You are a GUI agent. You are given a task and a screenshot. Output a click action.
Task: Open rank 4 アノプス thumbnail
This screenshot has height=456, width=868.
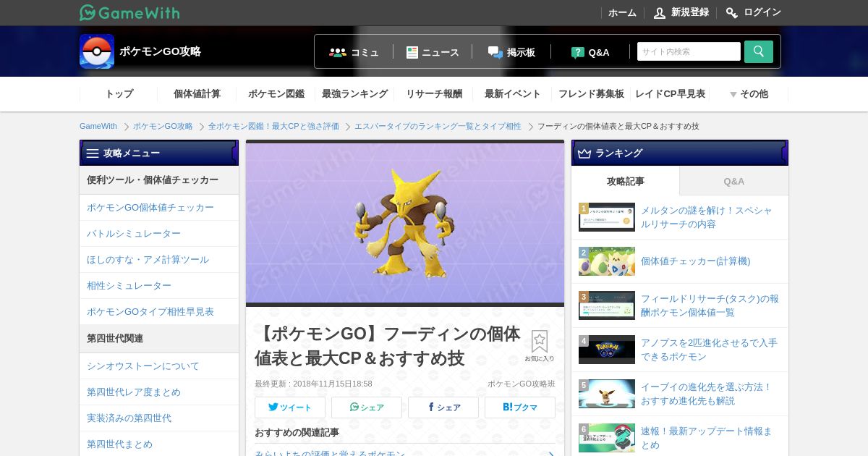point(607,350)
